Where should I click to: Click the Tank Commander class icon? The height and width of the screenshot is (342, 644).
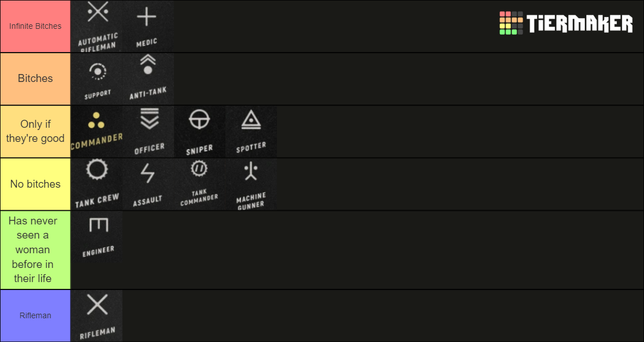tap(199, 183)
